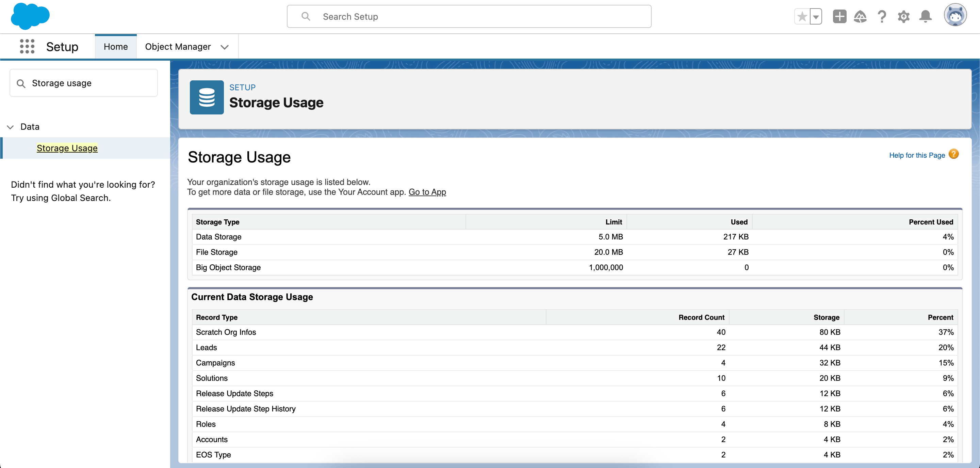
Task: Open the Object Manager dropdown chevron
Action: tap(225, 47)
